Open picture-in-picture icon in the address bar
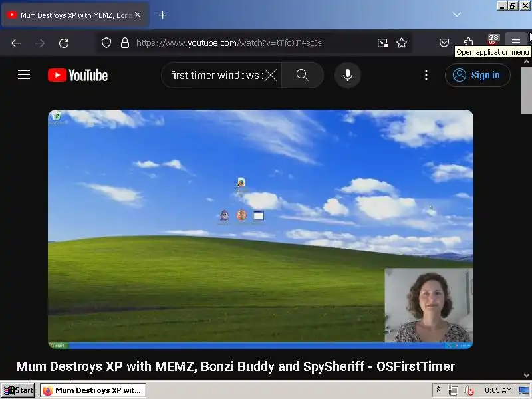This screenshot has width=532, height=399. point(383,43)
